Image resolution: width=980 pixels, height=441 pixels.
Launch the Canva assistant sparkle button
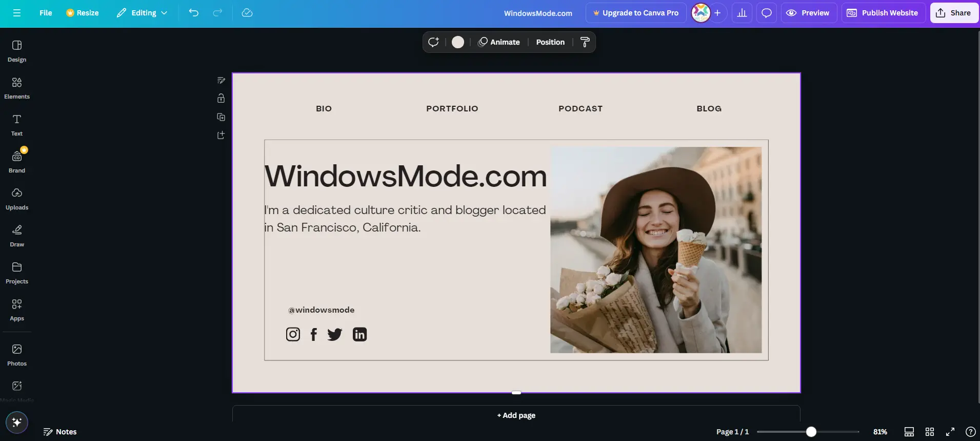tap(17, 423)
